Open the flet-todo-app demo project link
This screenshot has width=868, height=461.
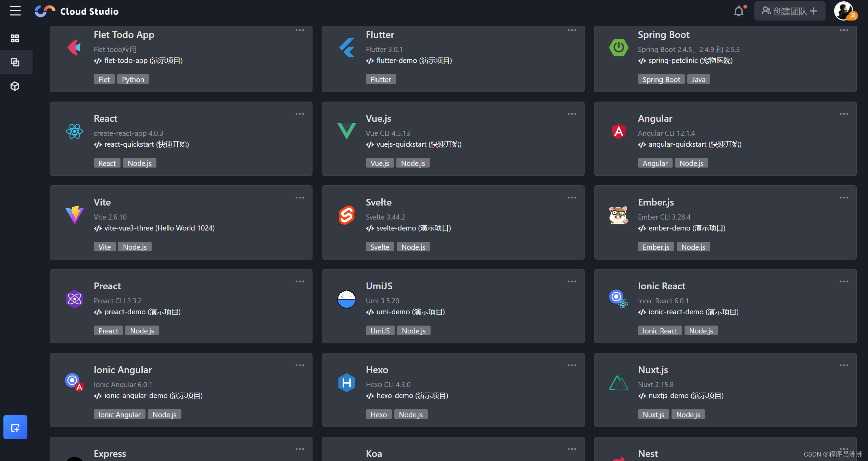click(138, 61)
